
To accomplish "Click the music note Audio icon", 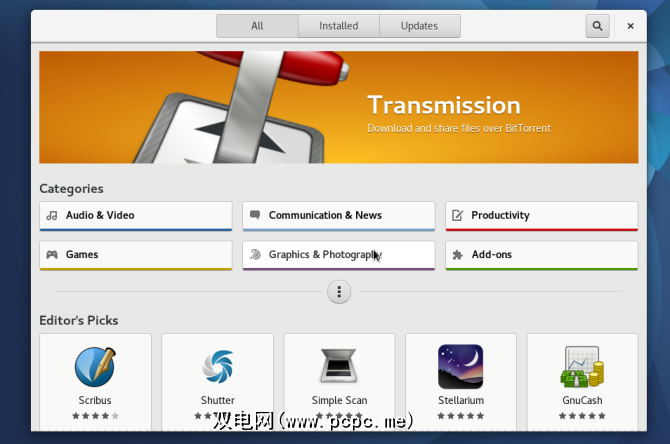I will [x=52, y=215].
